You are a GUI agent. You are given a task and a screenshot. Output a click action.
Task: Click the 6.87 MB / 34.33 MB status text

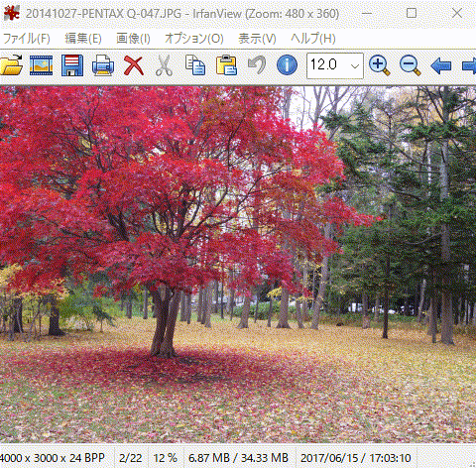click(x=238, y=458)
